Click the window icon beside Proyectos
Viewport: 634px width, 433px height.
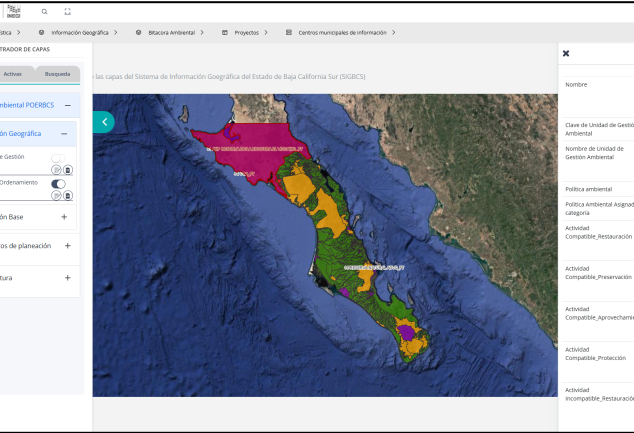(225, 32)
